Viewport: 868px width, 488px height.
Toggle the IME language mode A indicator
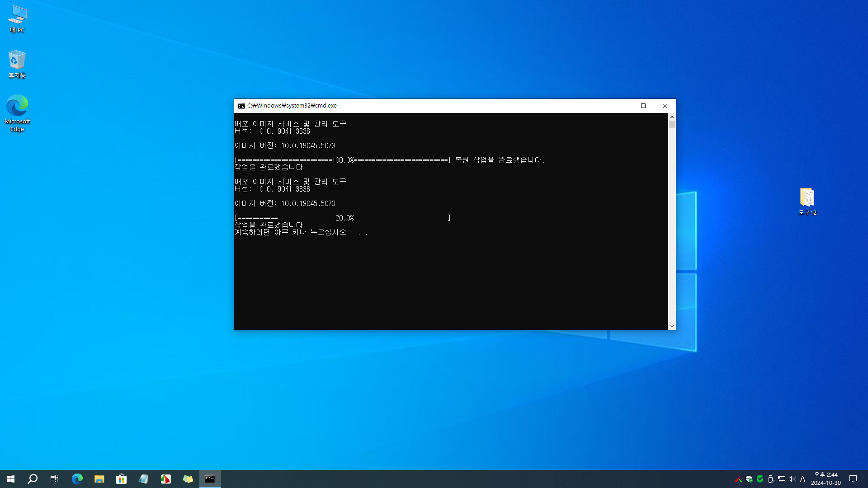[x=803, y=479]
